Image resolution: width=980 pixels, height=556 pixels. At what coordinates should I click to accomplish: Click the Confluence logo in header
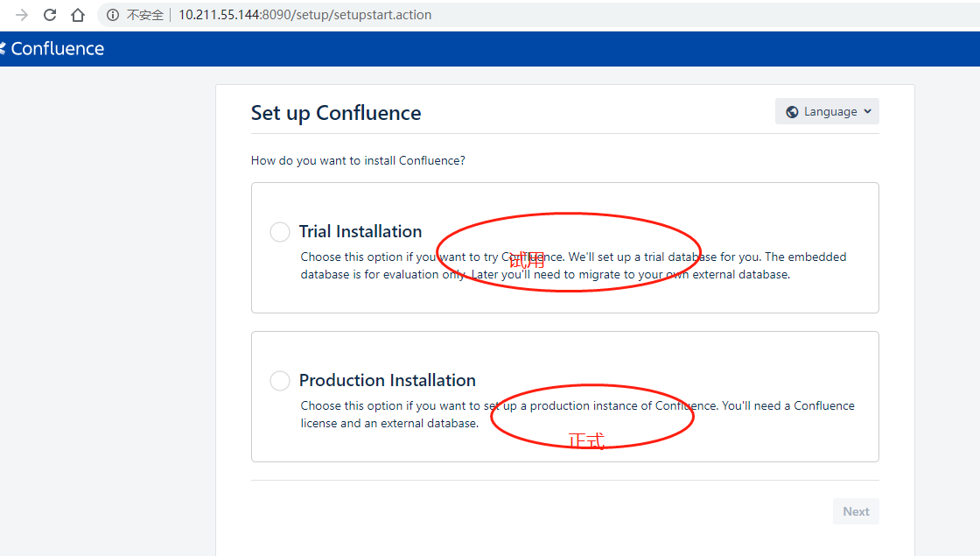click(x=52, y=49)
